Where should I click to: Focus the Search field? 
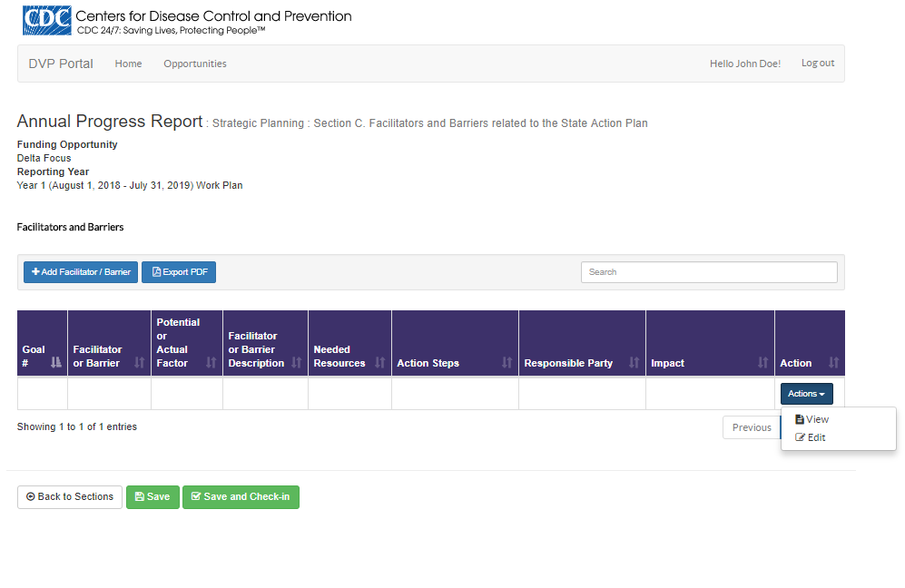[x=709, y=272]
